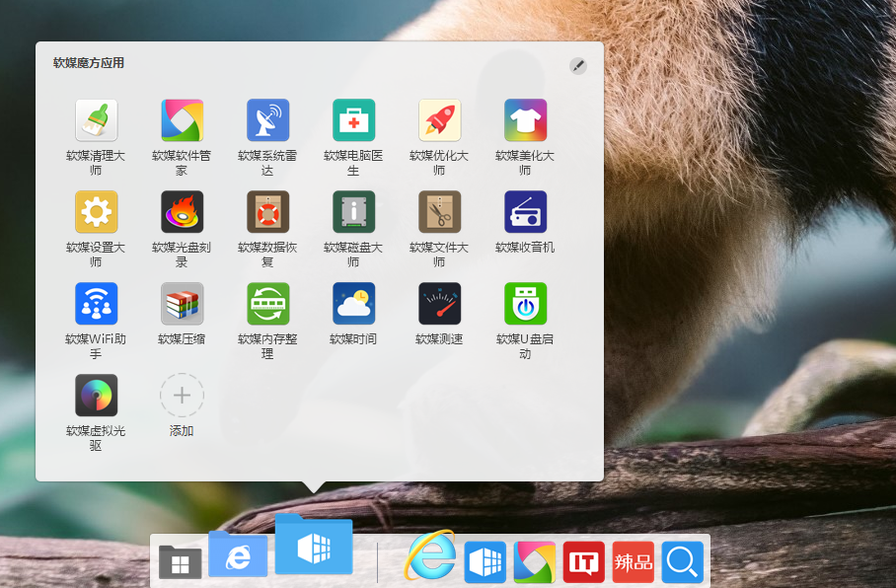Viewport: 896px width, 588px height.
Task: Open 软媒清理大师 broom icon
Action: tap(96, 120)
